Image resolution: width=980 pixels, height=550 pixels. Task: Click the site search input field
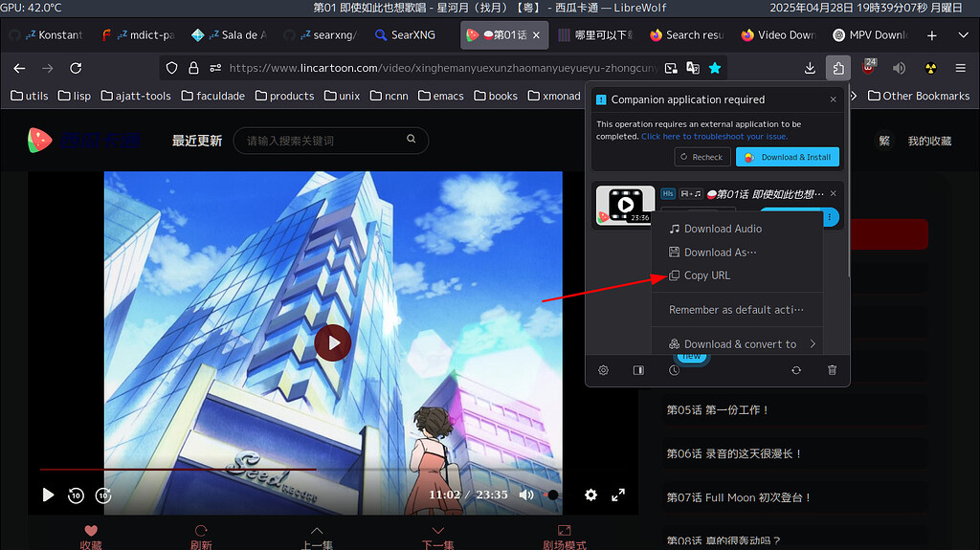point(323,141)
